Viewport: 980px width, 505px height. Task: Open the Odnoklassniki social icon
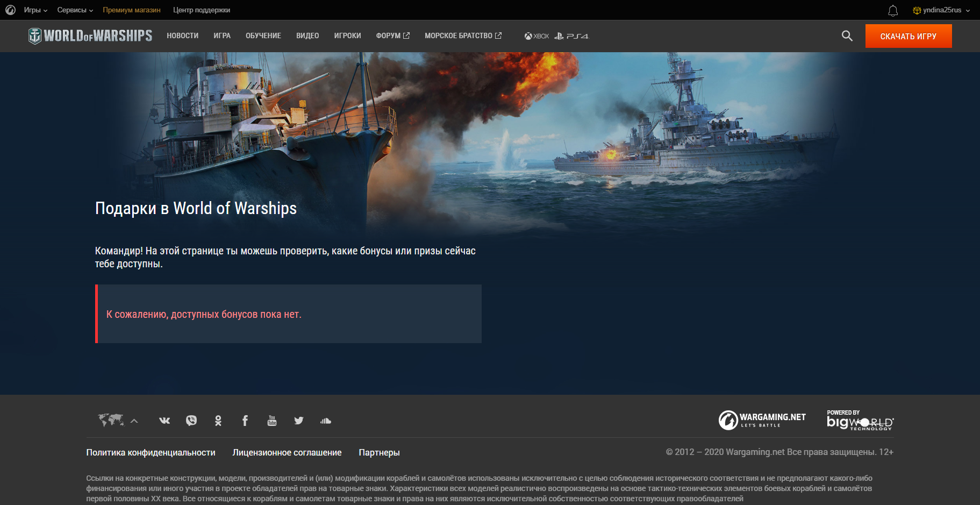[218, 421]
